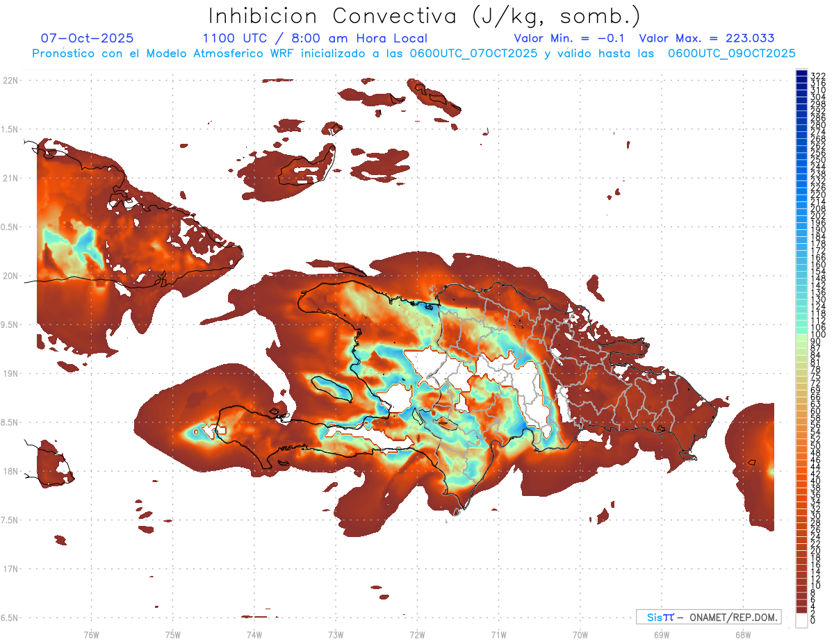The width and height of the screenshot is (834, 644).
Task: Click the '21N' latitude axis label
Action: pyautogui.click(x=10, y=179)
